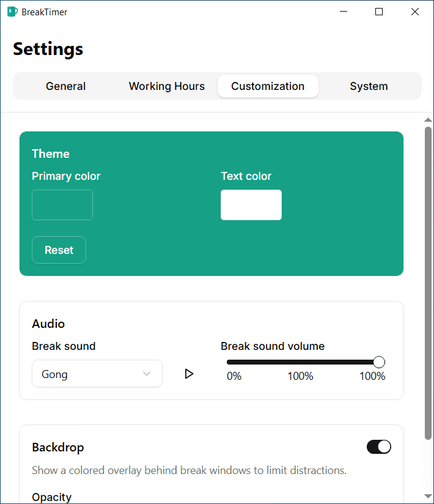Click the chevron arrow beside Gong

(147, 374)
